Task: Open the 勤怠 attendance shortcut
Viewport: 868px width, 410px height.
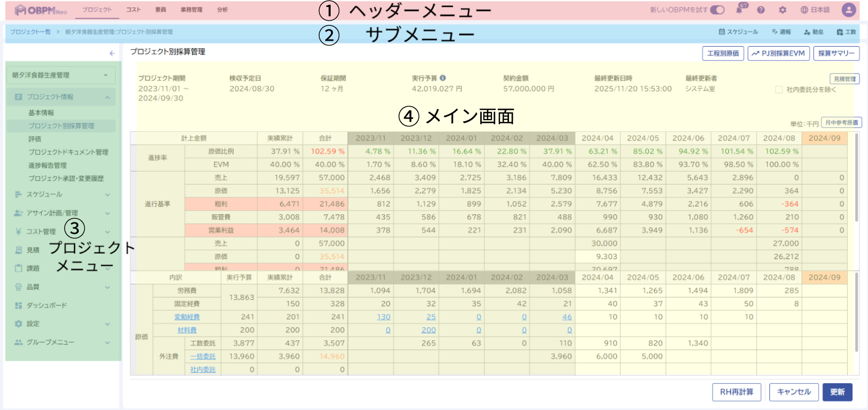Action: click(x=813, y=32)
